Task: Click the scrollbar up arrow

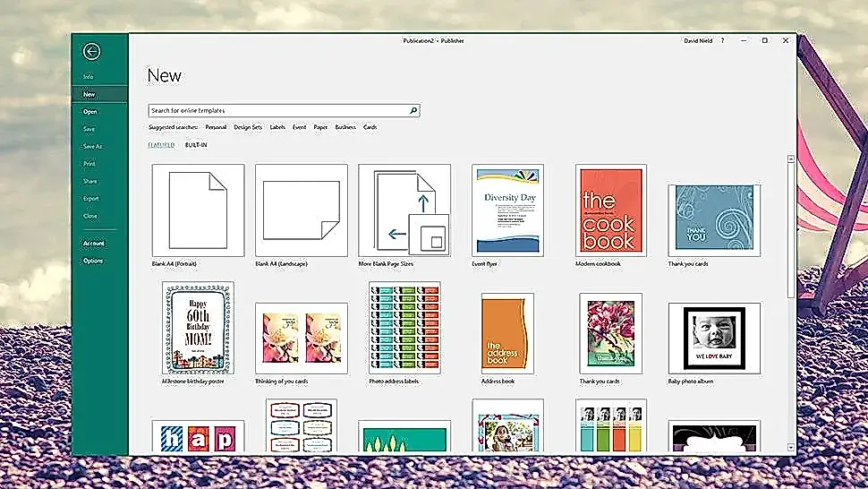Action: click(x=790, y=159)
